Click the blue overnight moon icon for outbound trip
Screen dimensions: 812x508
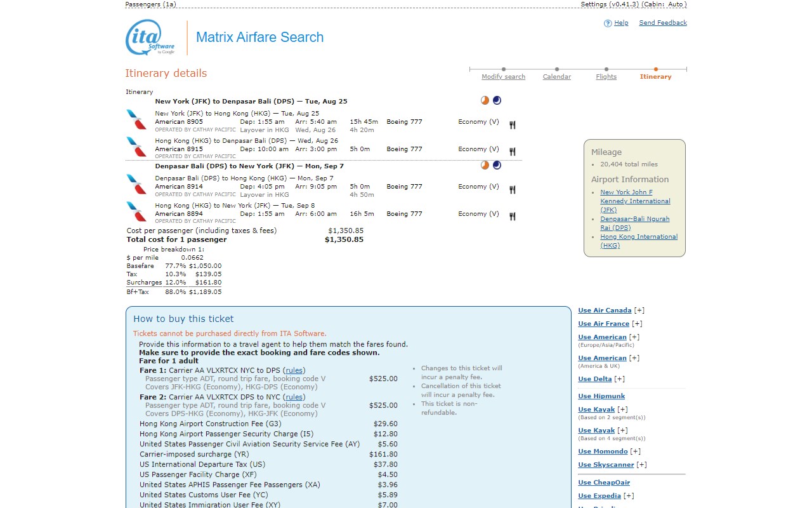coord(497,100)
